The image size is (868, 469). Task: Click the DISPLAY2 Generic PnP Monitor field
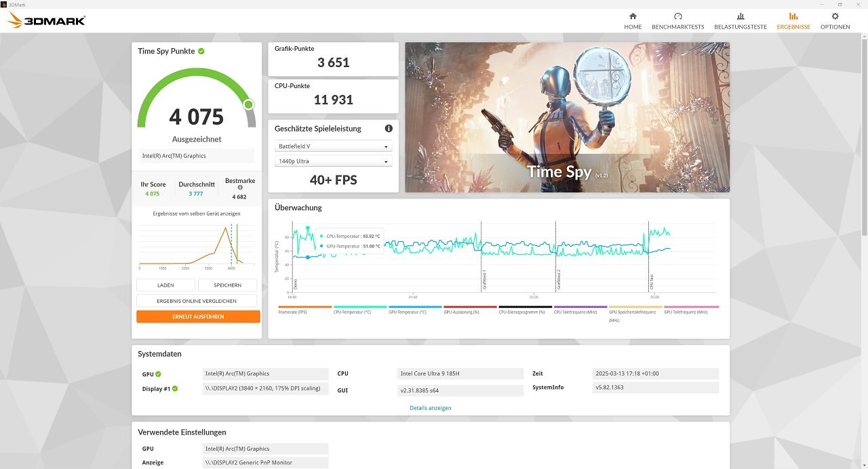pyautogui.click(x=266, y=462)
